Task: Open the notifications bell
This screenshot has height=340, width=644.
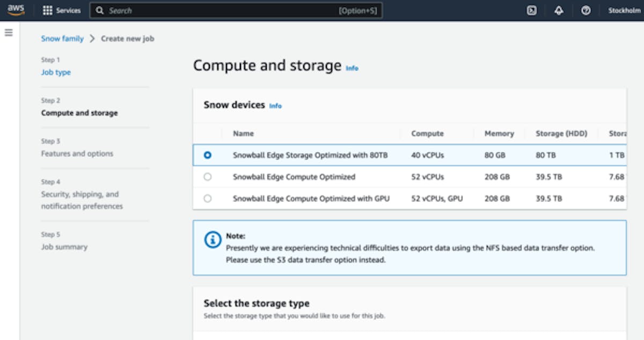Action: (559, 11)
